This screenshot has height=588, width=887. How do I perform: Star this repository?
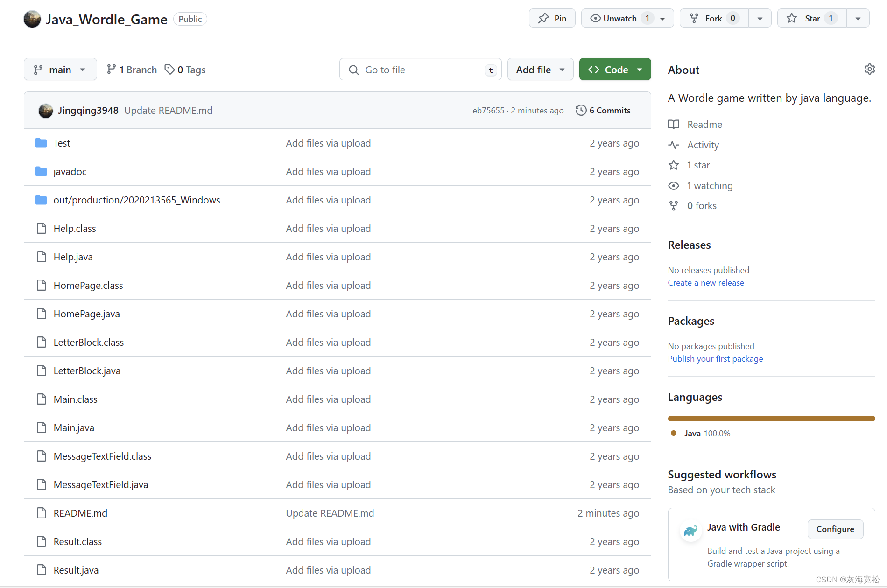click(x=812, y=18)
